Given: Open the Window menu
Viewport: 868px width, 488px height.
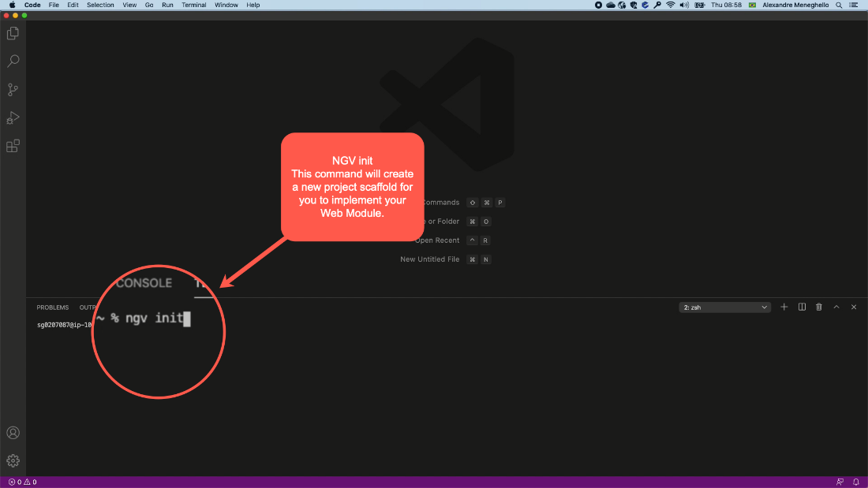Looking at the screenshot, I should (x=226, y=5).
